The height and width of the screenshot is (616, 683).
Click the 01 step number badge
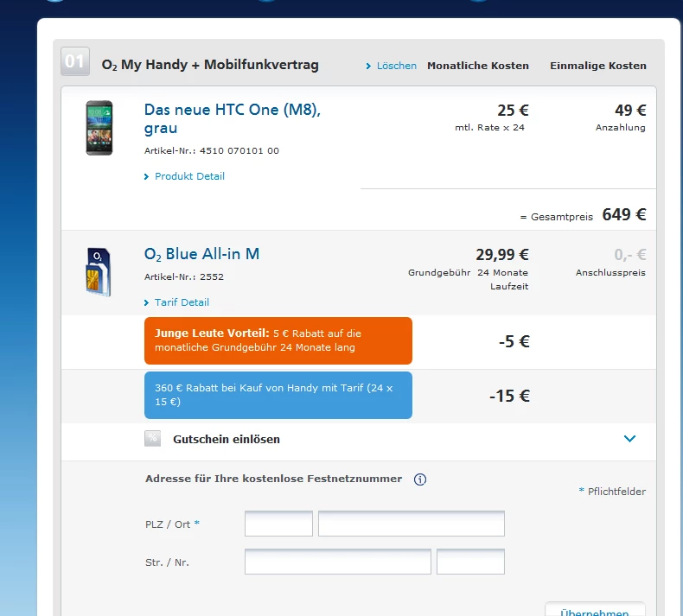pyautogui.click(x=75, y=61)
